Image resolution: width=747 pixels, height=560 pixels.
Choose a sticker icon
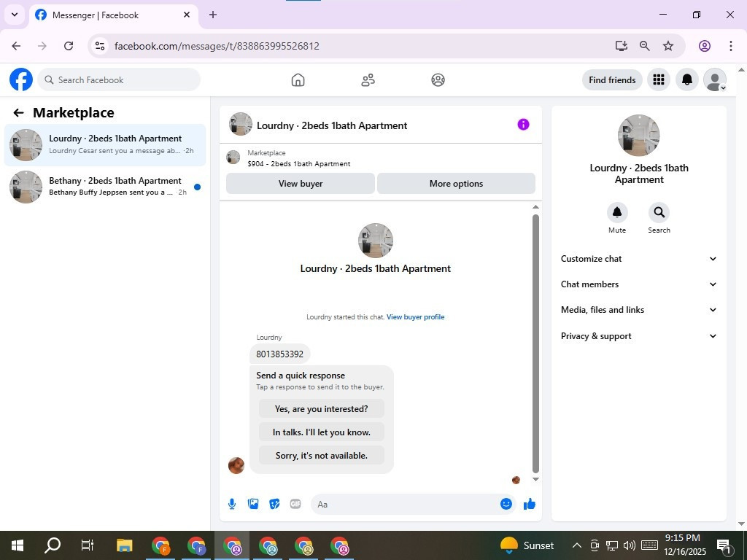tap(274, 504)
